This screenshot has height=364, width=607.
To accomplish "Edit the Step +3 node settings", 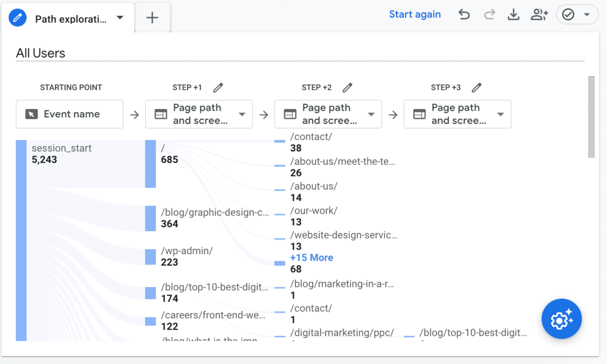I will (x=476, y=87).
